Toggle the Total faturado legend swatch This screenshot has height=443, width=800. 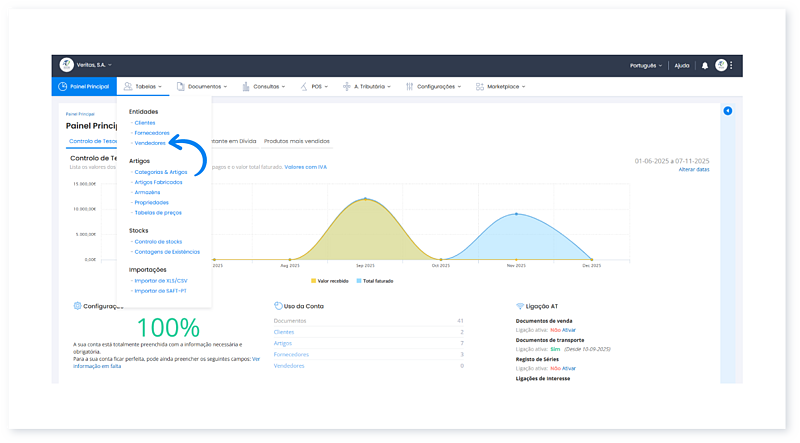(359, 281)
